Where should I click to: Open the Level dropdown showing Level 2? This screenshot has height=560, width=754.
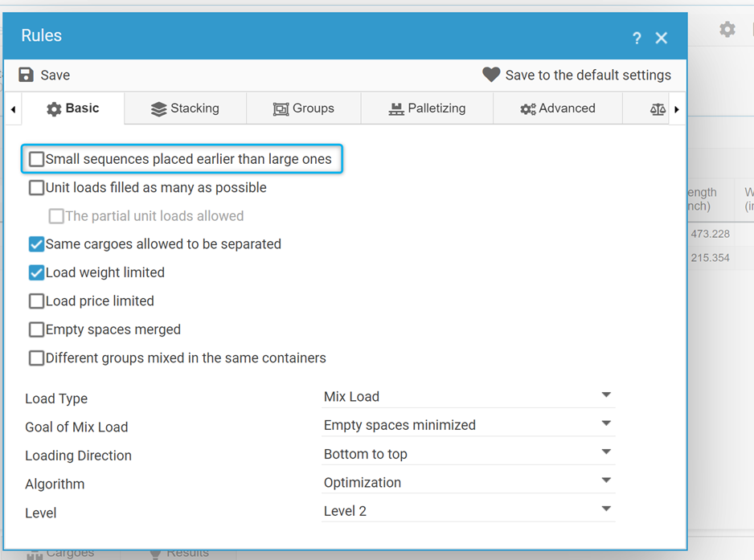(469, 510)
